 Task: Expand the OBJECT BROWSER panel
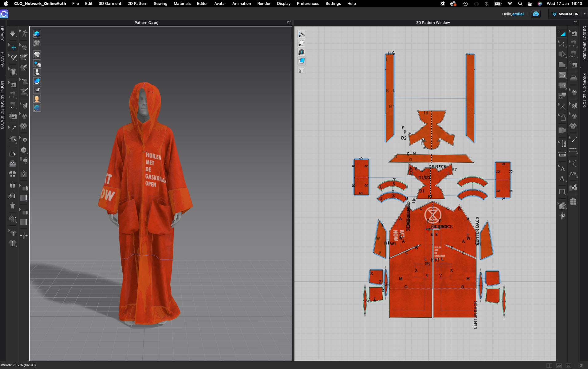[x=584, y=43]
